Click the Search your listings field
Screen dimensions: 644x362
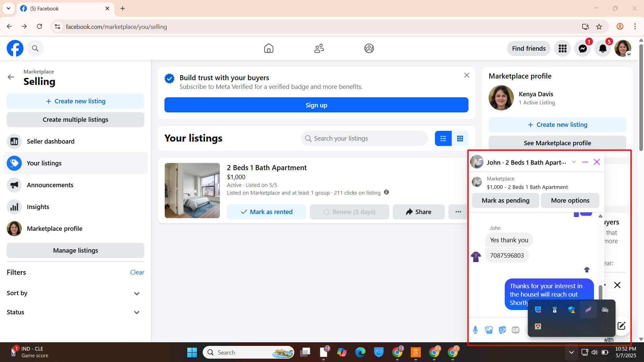[x=364, y=138]
